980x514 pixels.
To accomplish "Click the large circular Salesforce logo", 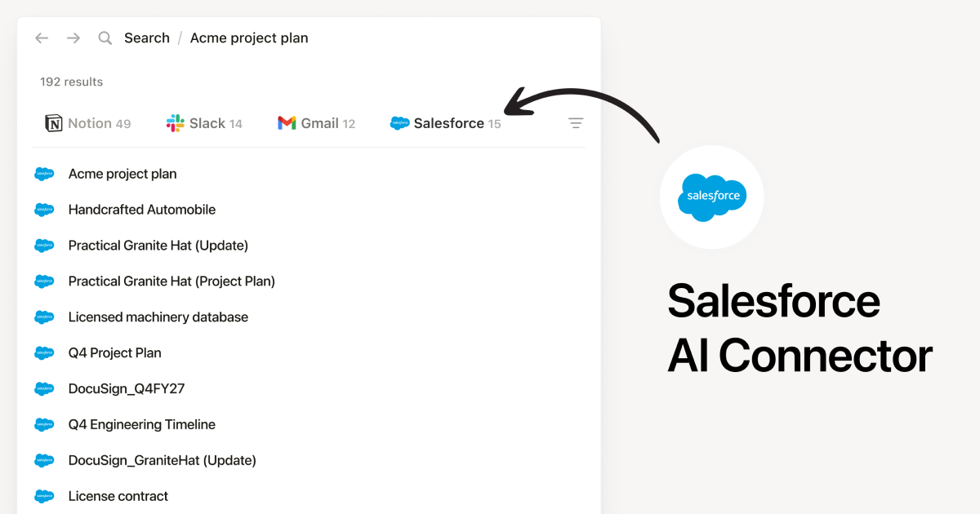I will tap(711, 196).
